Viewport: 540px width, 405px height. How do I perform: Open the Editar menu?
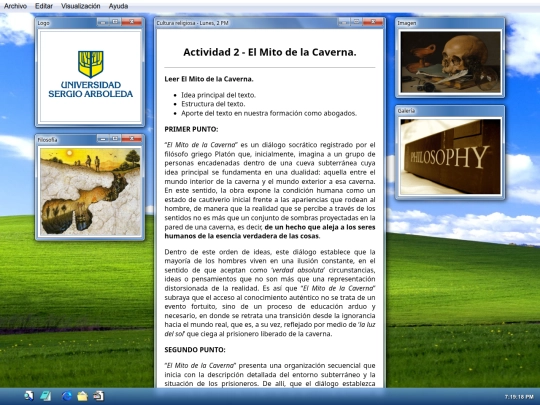44,6
